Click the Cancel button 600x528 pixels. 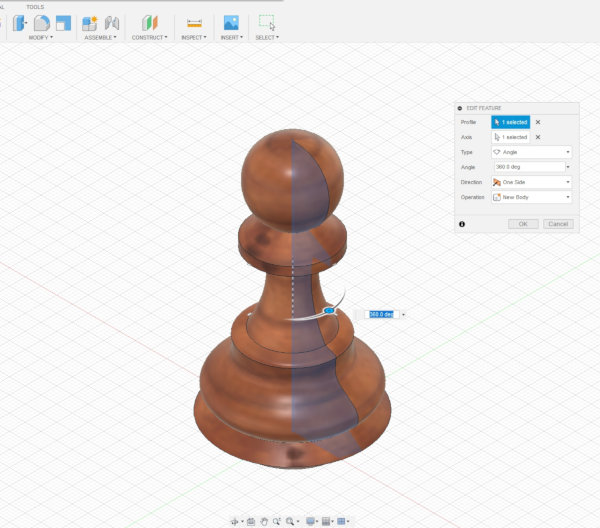tap(557, 224)
